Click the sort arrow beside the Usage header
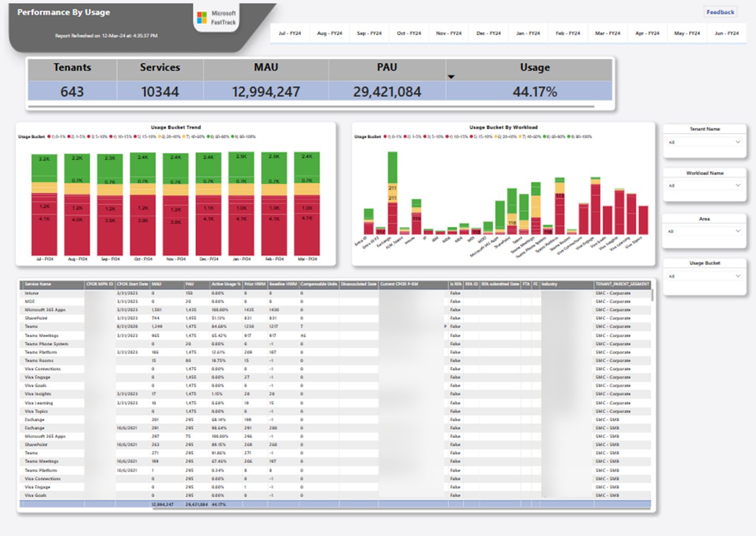The image size is (756, 536). pos(451,77)
